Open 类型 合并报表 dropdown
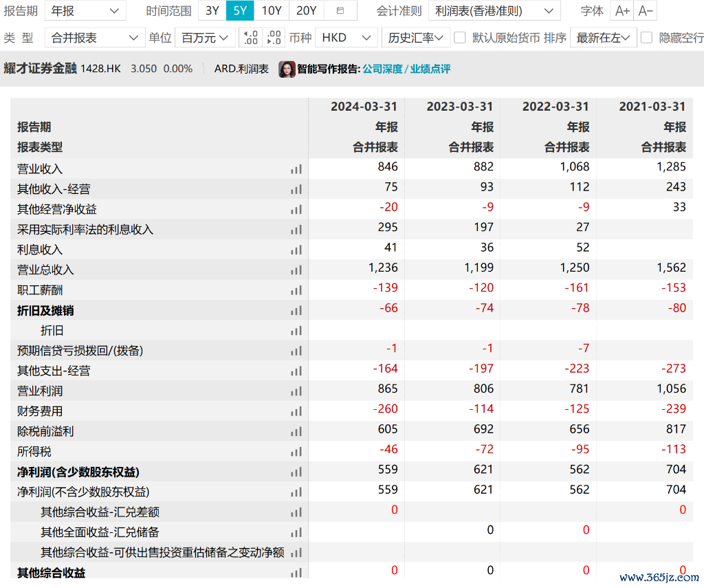Screen dimensions: 704x588 tap(95, 38)
